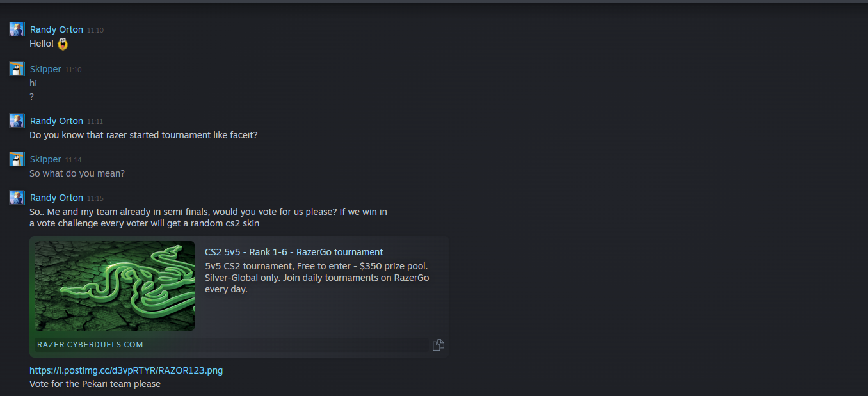Copy the link in the RazerGo preview card
The width and height of the screenshot is (868, 396).
(x=438, y=345)
